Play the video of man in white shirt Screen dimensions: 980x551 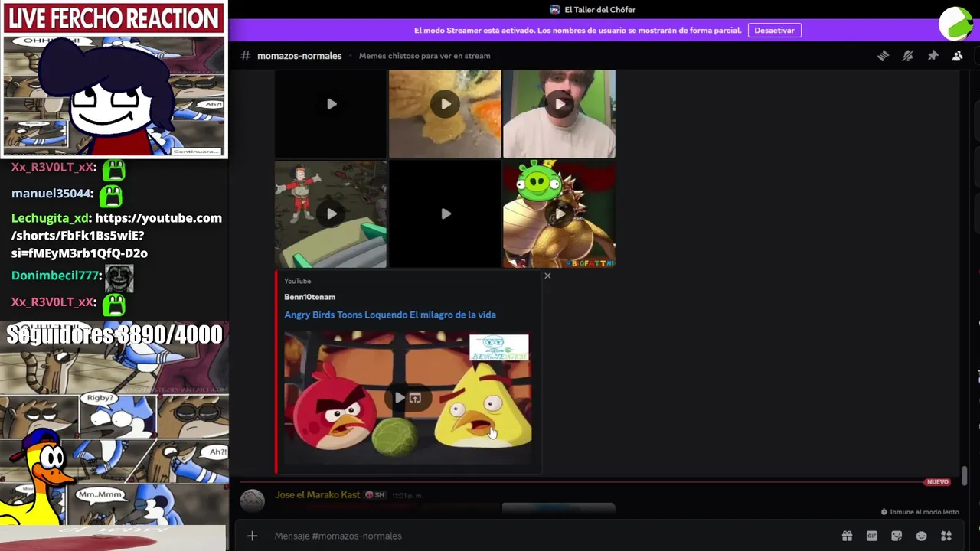pyautogui.click(x=560, y=104)
